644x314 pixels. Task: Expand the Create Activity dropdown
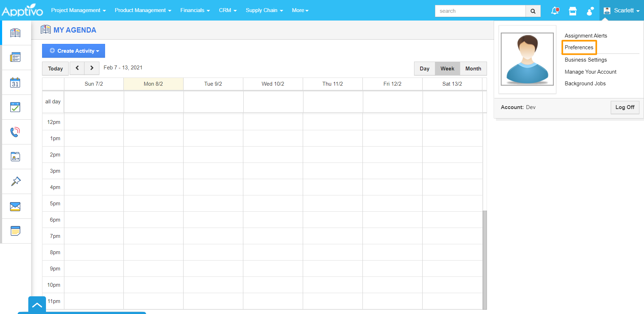[74, 51]
